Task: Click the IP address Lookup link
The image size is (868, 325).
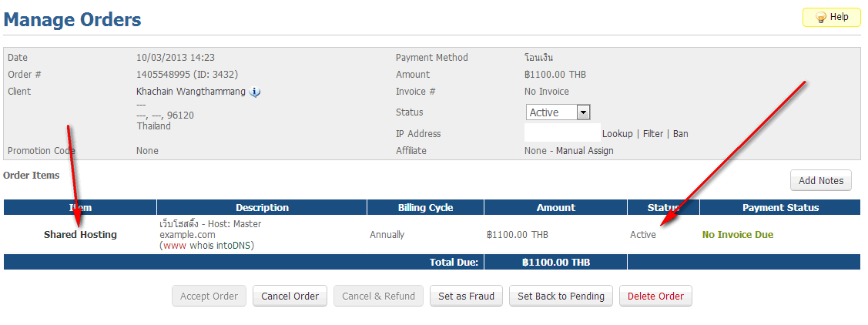Action: [618, 134]
